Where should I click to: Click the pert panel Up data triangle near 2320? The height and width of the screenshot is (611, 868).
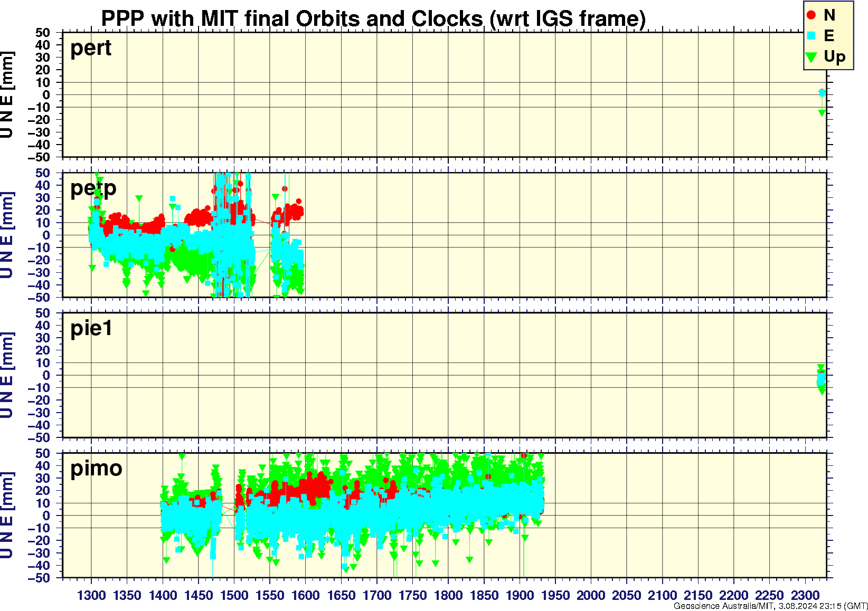coord(822,113)
